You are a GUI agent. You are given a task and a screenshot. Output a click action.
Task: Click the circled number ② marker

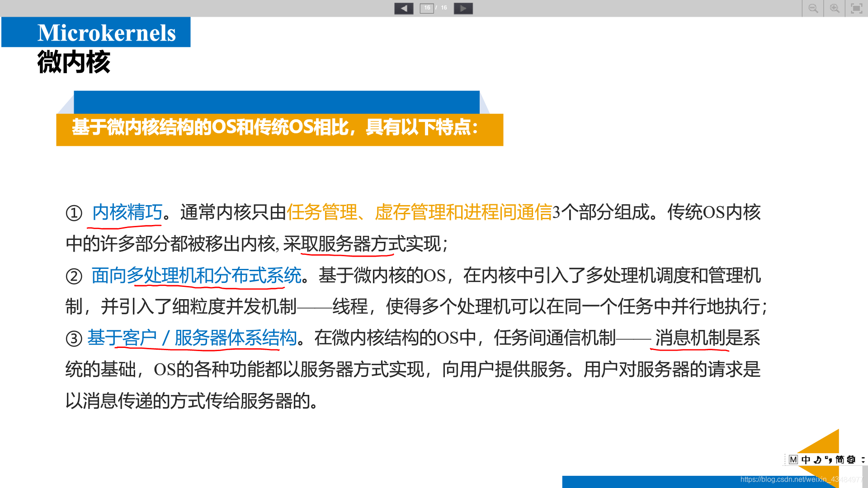[x=74, y=276]
